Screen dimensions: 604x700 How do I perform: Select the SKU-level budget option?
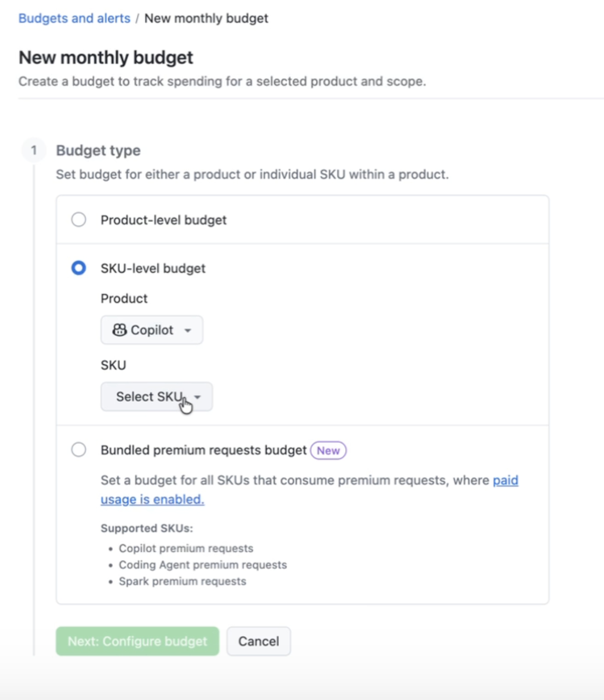coord(78,267)
